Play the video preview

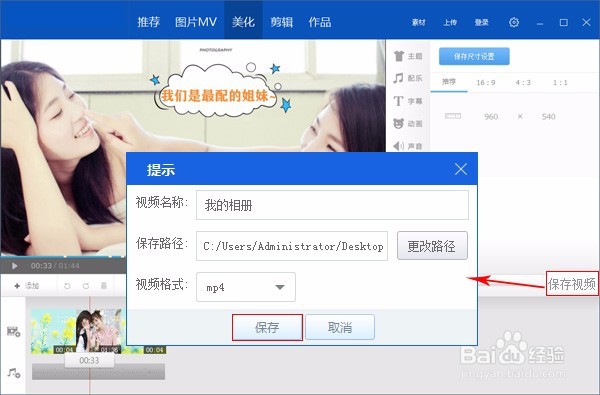[14, 266]
